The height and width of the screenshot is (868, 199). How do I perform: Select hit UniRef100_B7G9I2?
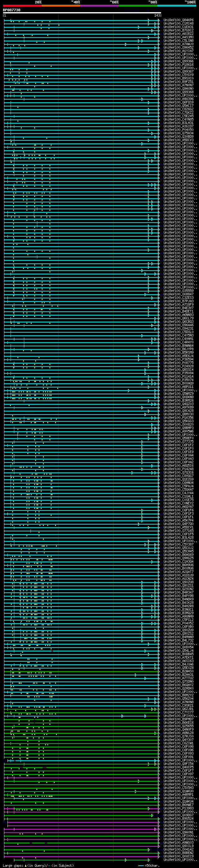coord(178,30)
